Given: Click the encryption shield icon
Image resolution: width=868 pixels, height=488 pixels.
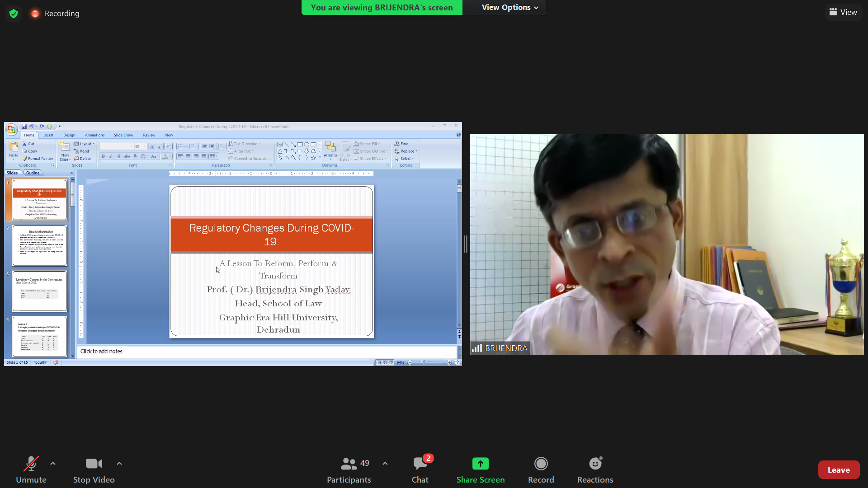Looking at the screenshot, I should point(14,14).
